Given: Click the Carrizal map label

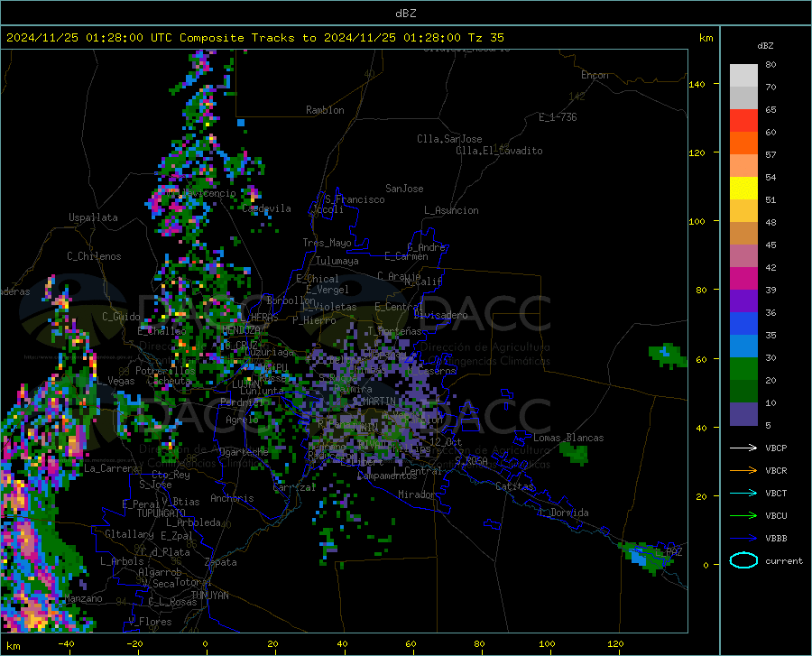Looking at the screenshot, I should point(294,488).
